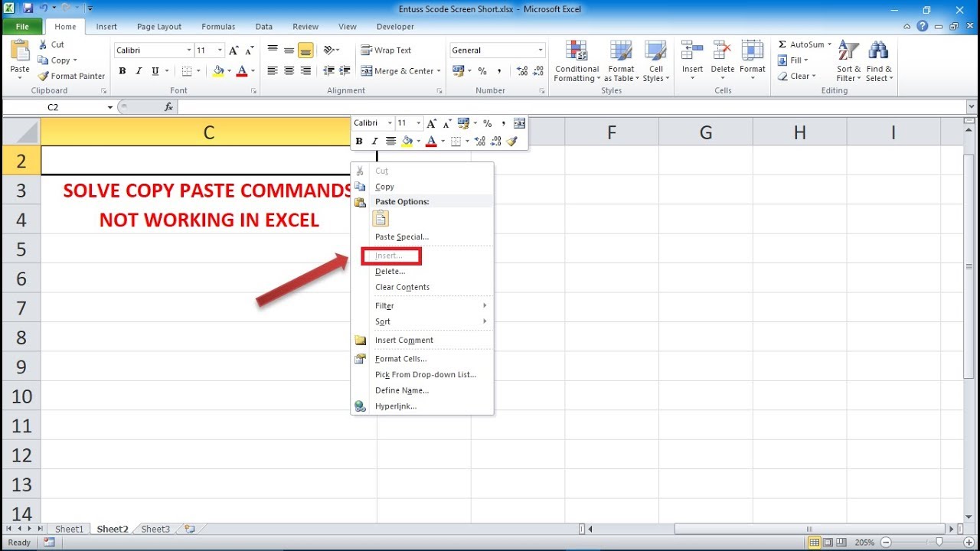980x551 pixels.
Task: Open Cell Styles gallery
Action: coord(656,61)
